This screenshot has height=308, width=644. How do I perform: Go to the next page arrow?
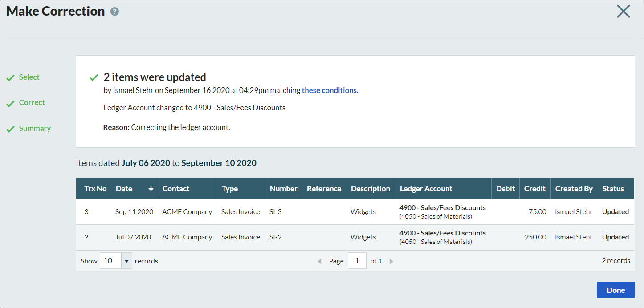[391, 261]
